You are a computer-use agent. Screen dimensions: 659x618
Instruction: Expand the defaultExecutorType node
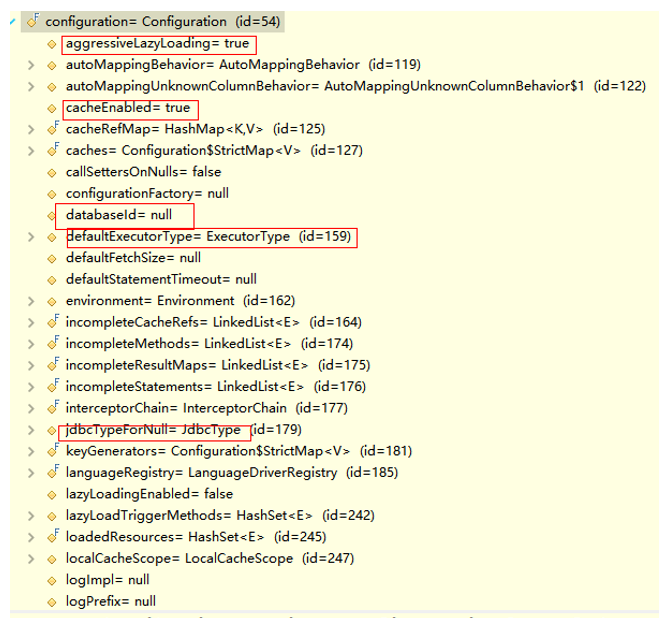pyautogui.click(x=31, y=237)
